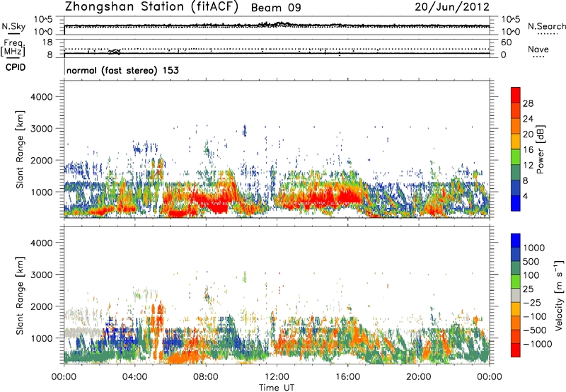Click the title 'Zhongshan Station (fitACF)'

(x=151, y=7)
